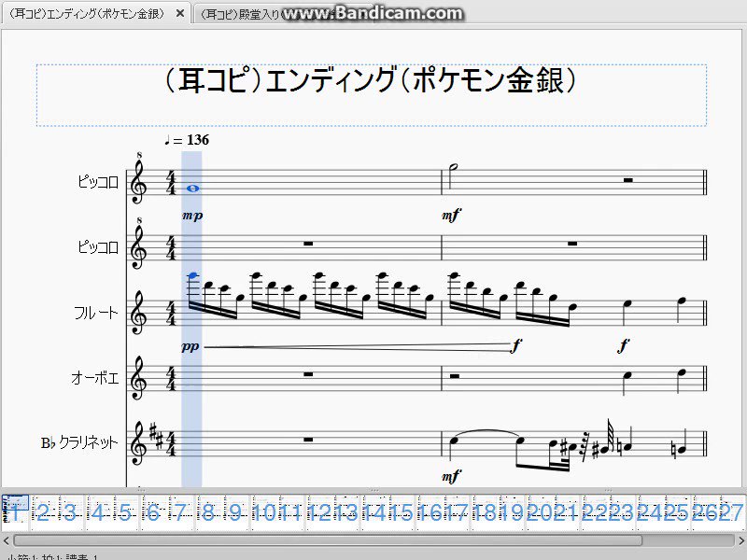Select the oboe 4/4 time signature
The height and width of the screenshot is (560, 747).
click(x=171, y=379)
